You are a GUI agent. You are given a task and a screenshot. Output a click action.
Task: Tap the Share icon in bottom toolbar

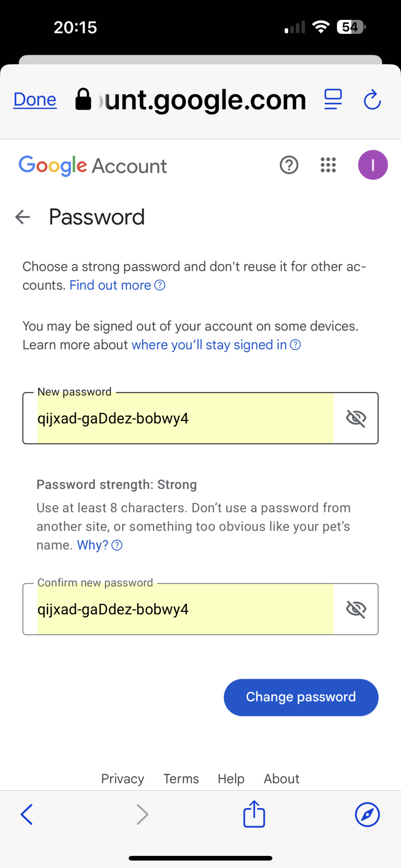point(254,814)
